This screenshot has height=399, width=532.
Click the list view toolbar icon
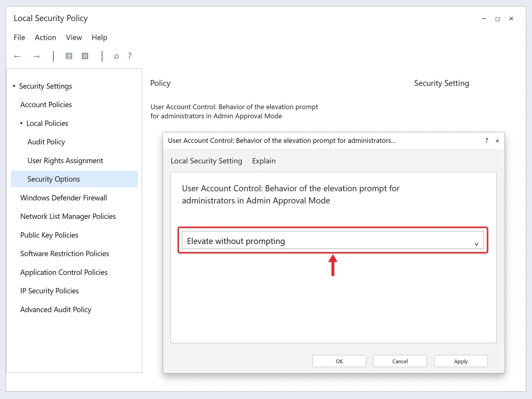(69, 56)
